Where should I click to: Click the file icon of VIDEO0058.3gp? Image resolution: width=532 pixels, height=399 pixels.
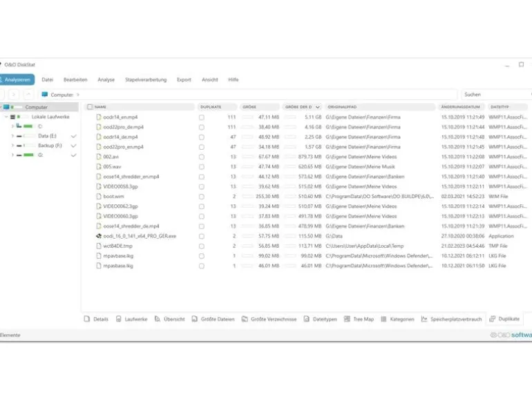(x=99, y=186)
